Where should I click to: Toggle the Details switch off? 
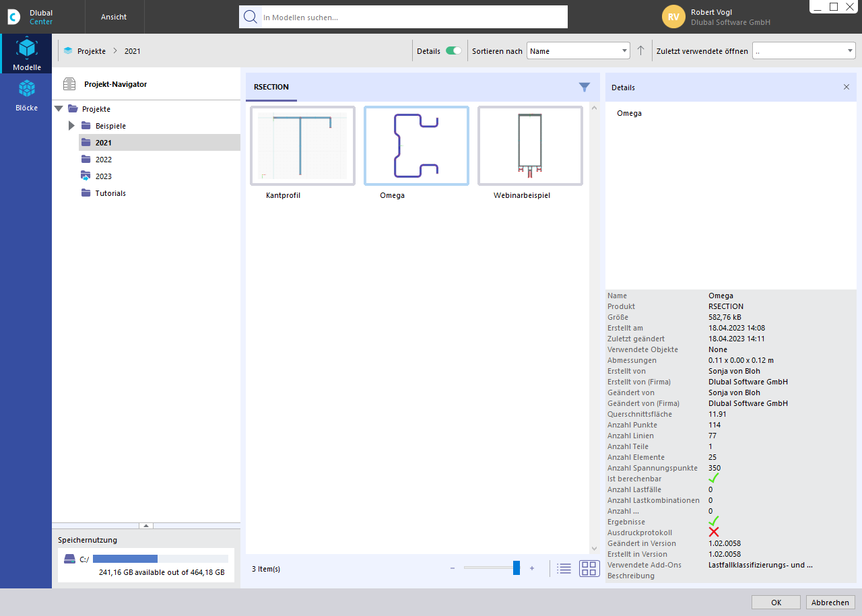coord(454,51)
